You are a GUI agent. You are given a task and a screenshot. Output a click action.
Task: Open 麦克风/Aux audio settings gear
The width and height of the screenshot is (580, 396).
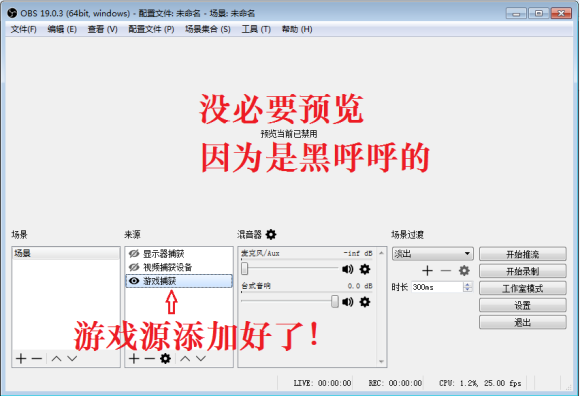[x=365, y=269]
